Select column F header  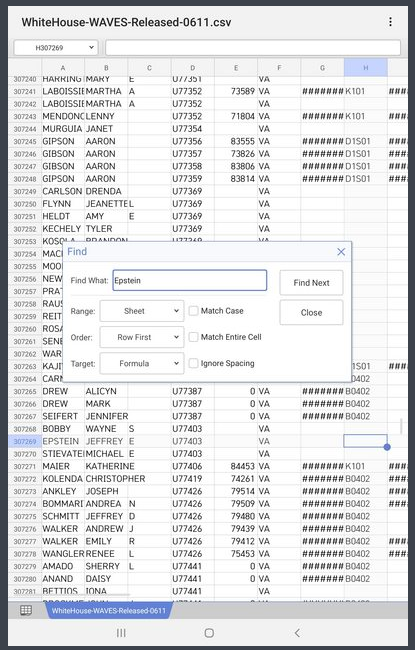[x=279, y=68]
